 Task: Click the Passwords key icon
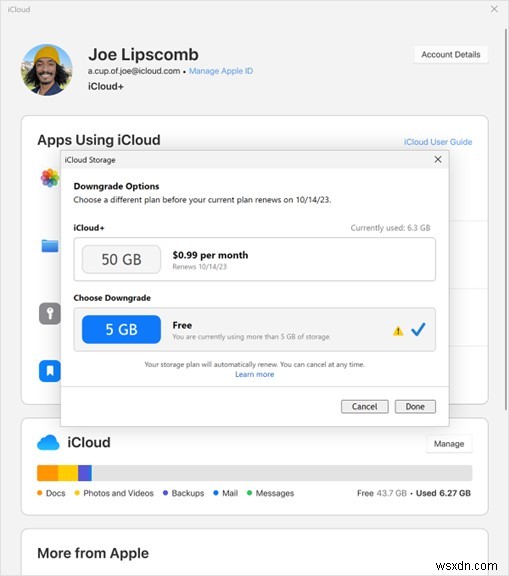click(x=50, y=313)
